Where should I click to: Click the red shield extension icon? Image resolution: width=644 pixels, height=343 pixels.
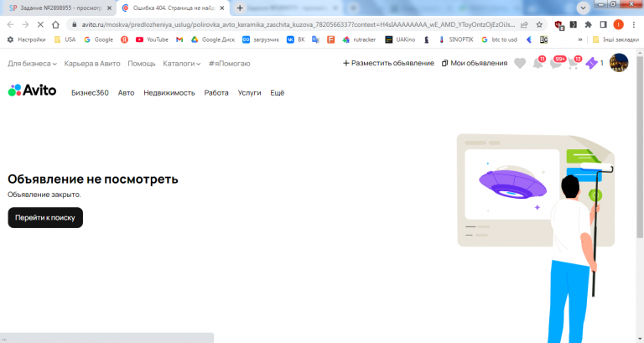558,25
